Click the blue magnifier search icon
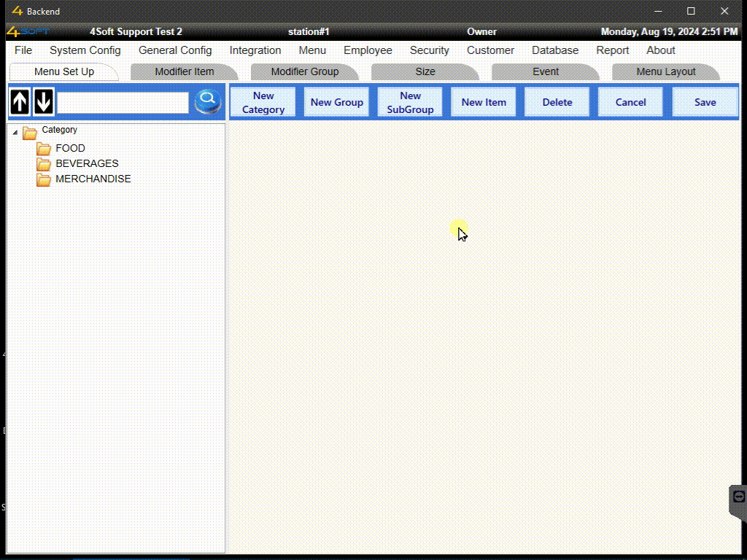 click(208, 101)
